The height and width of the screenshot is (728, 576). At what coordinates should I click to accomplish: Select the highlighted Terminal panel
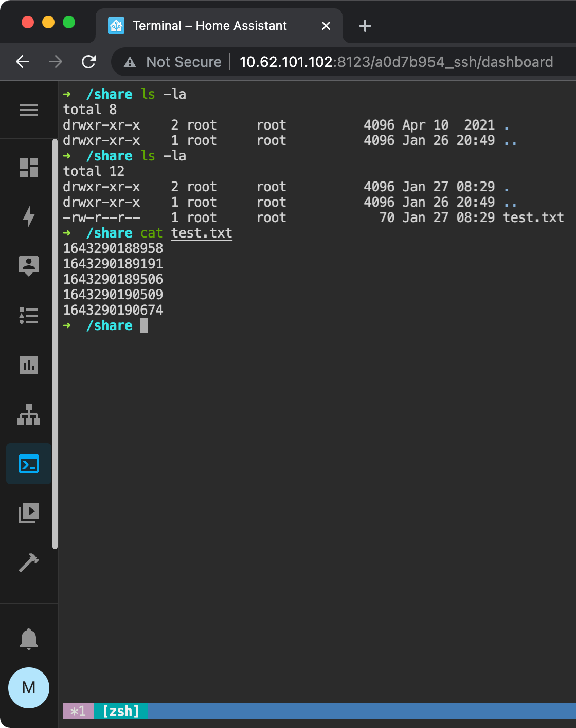29,463
